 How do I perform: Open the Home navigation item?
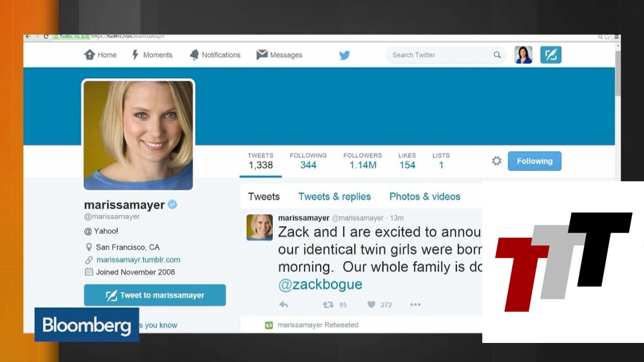pyautogui.click(x=100, y=55)
